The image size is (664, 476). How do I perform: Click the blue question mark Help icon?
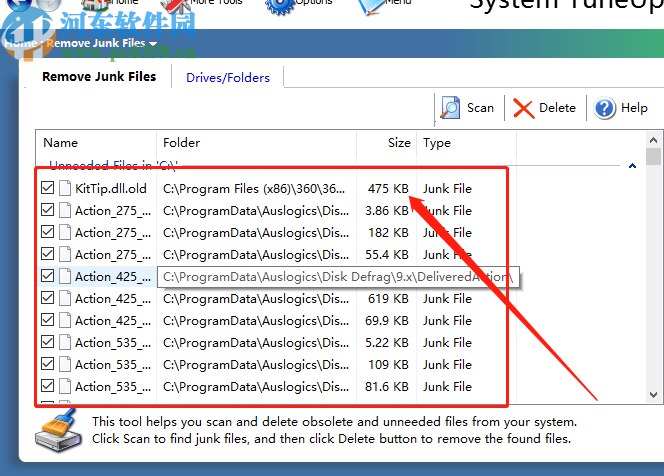[604, 108]
